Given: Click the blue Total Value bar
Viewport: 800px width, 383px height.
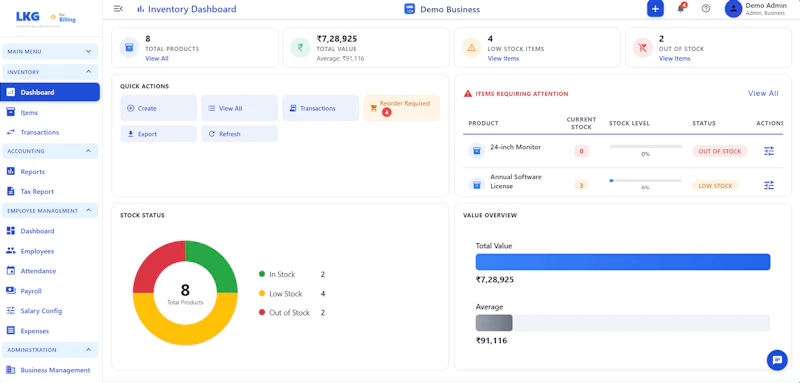Looking at the screenshot, I should coord(623,262).
